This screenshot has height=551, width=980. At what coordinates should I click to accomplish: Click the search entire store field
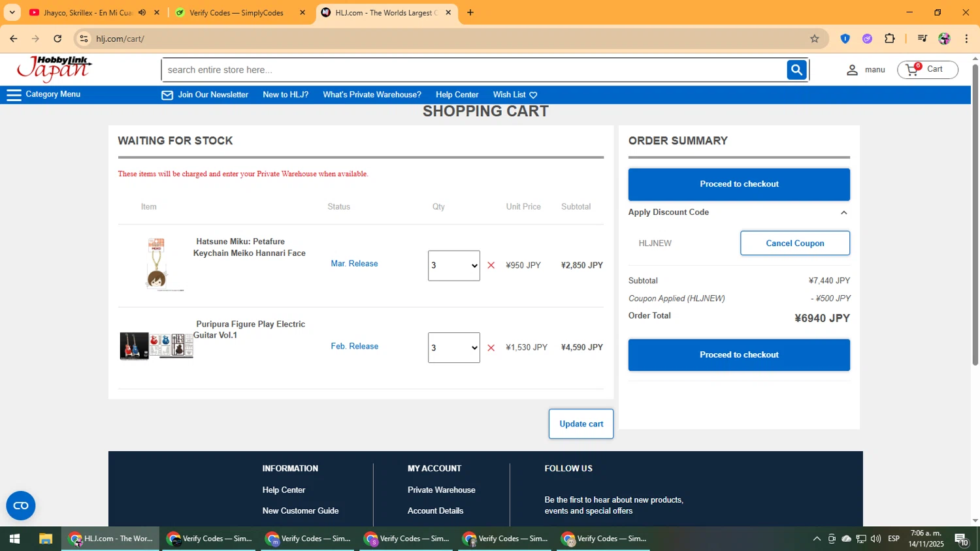click(x=474, y=70)
